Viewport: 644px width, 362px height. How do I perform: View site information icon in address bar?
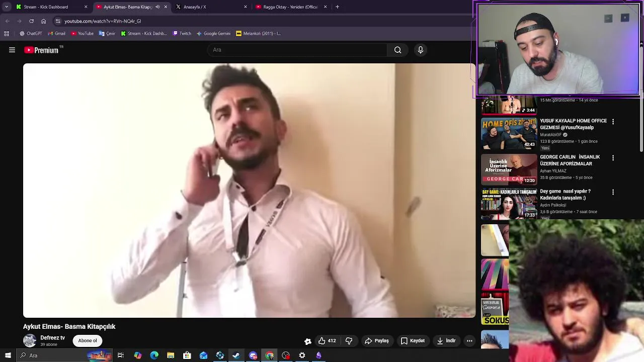(58, 21)
